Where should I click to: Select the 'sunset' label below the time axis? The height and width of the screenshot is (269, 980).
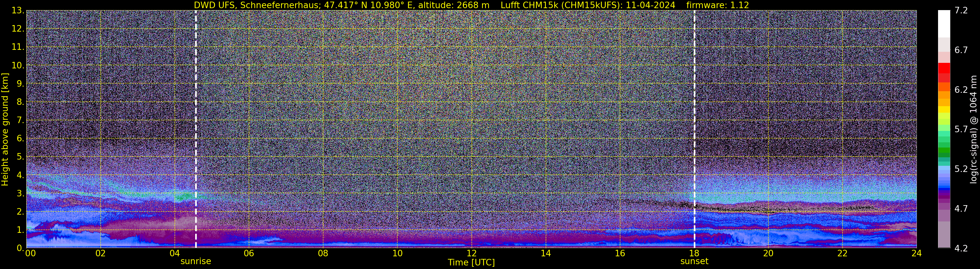pyautogui.click(x=694, y=261)
